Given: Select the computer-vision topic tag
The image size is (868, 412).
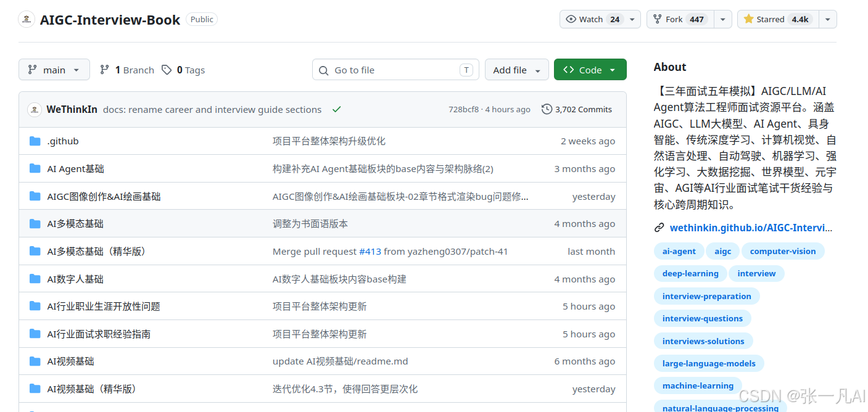Looking at the screenshot, I should pyautogui.click(x=783, y=251).
